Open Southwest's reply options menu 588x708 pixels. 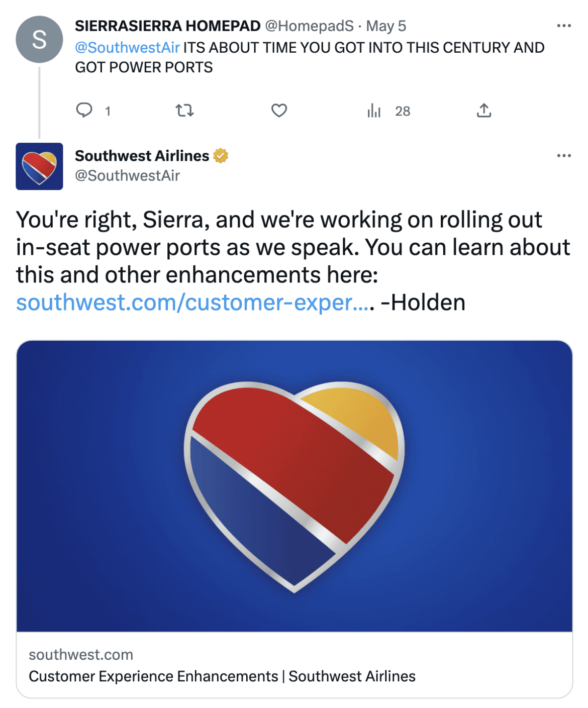click(565, 157)
